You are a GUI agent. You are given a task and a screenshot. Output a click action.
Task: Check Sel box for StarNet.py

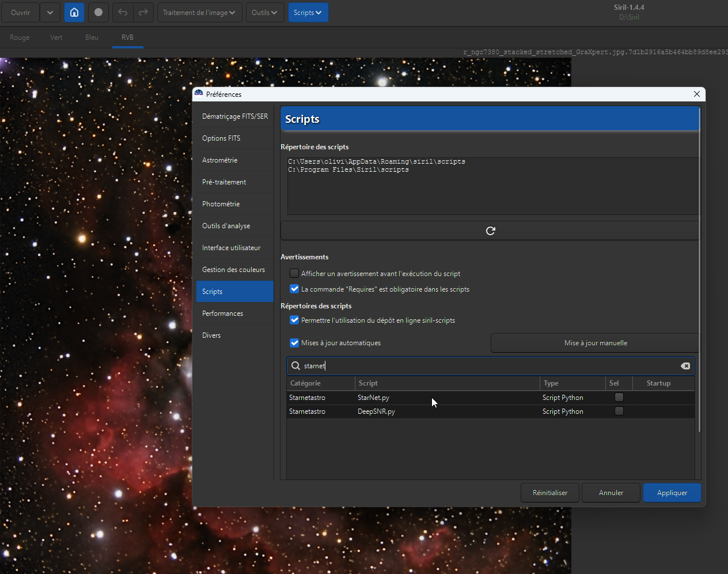click(x=619, y=397)
